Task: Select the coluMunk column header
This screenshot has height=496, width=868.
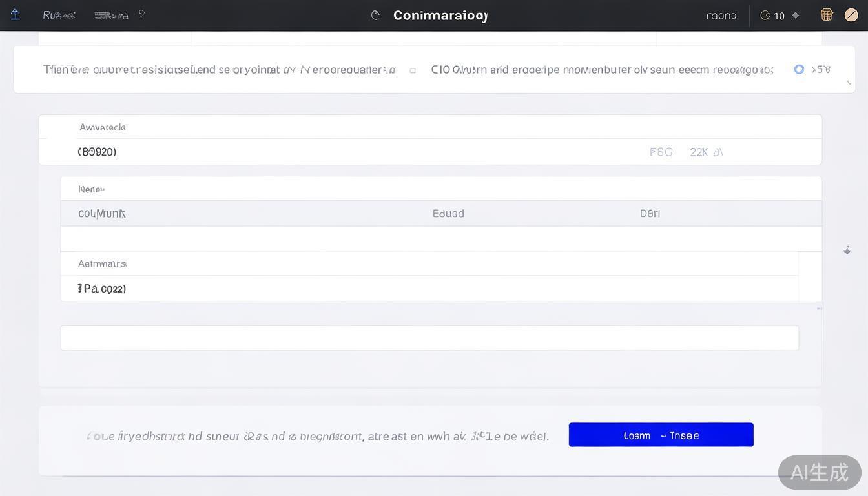Action: point(101,214)
